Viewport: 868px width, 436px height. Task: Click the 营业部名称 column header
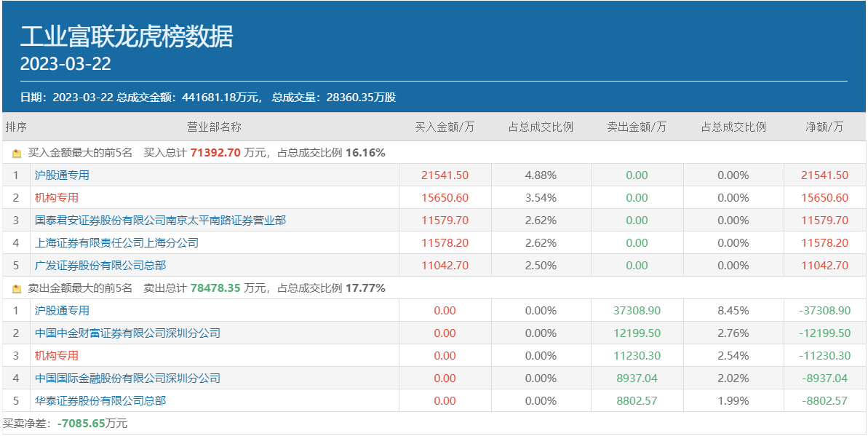[214, 127]
